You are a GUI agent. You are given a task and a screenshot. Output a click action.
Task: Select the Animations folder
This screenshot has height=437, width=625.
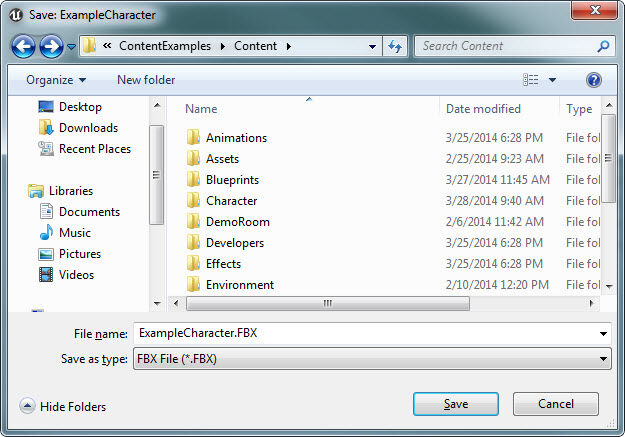pos(236,138)
